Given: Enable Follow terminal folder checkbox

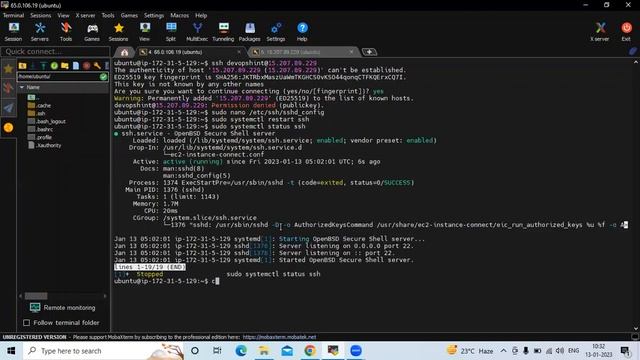Looking at the screenshot, I should 27,323.
